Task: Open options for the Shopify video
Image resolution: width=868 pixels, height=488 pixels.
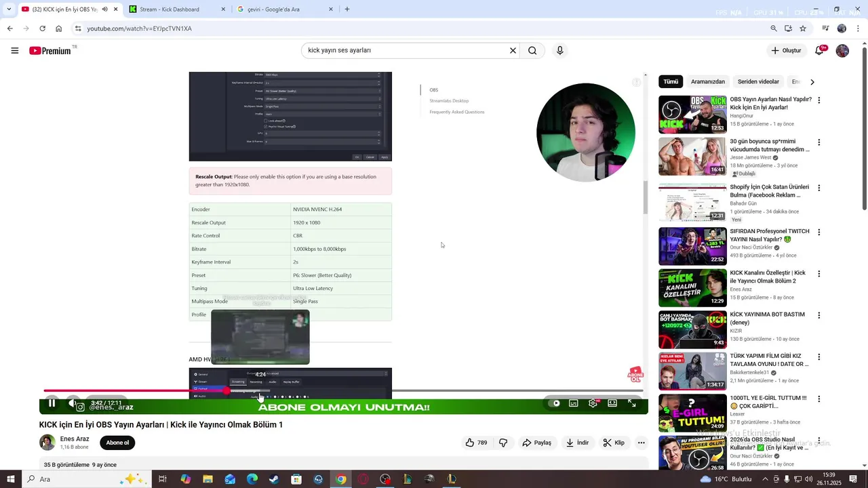Action: pos(819,188)
